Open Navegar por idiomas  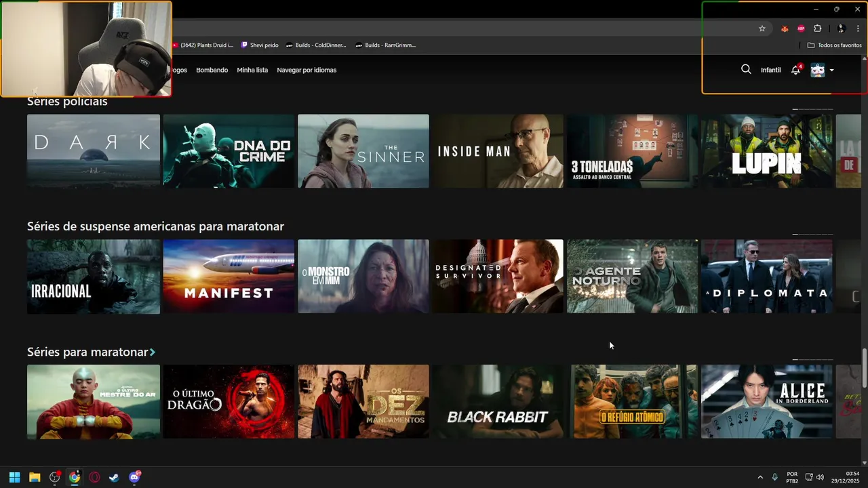307,70
